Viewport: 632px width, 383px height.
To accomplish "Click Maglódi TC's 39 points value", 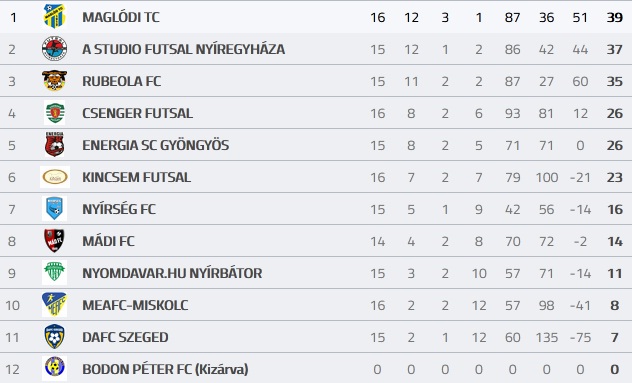I will pos(615,17).
